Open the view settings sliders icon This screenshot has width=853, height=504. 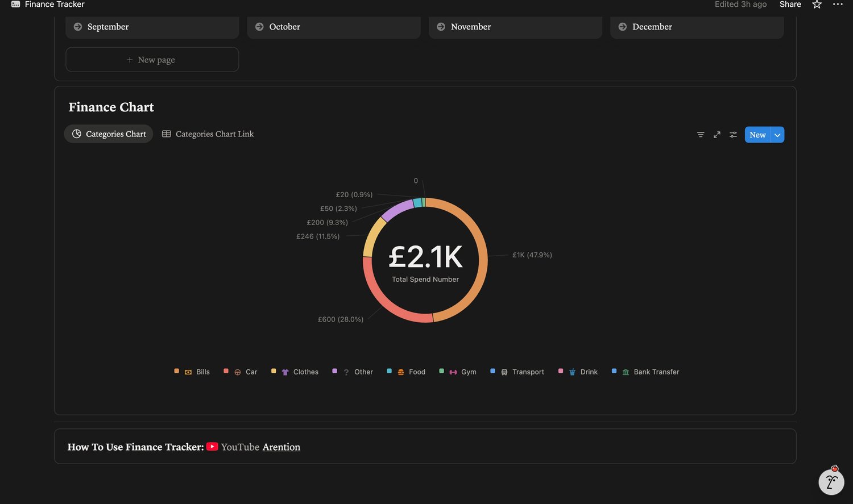click(734, 135)
